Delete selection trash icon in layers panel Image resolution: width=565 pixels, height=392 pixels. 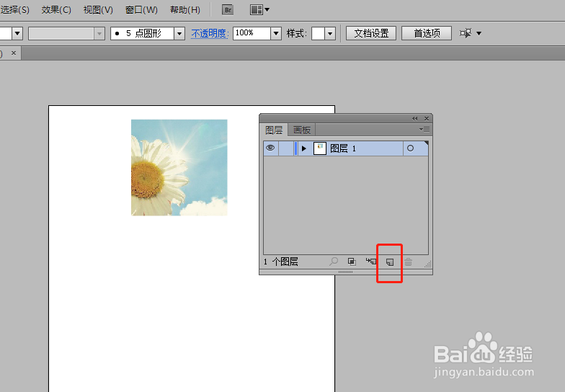[408, 262]
